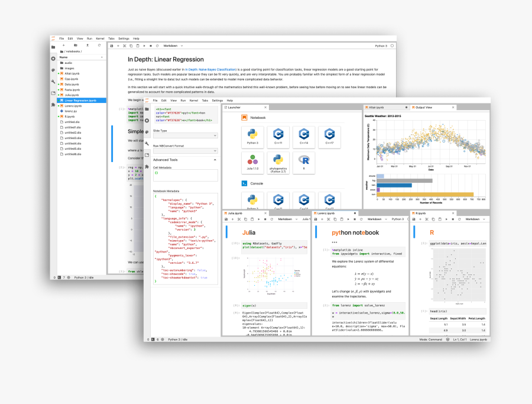Viewport: 532px width, 404px height.
Task: Open audio folder in file browser
Action: click(x=82, y=63)
